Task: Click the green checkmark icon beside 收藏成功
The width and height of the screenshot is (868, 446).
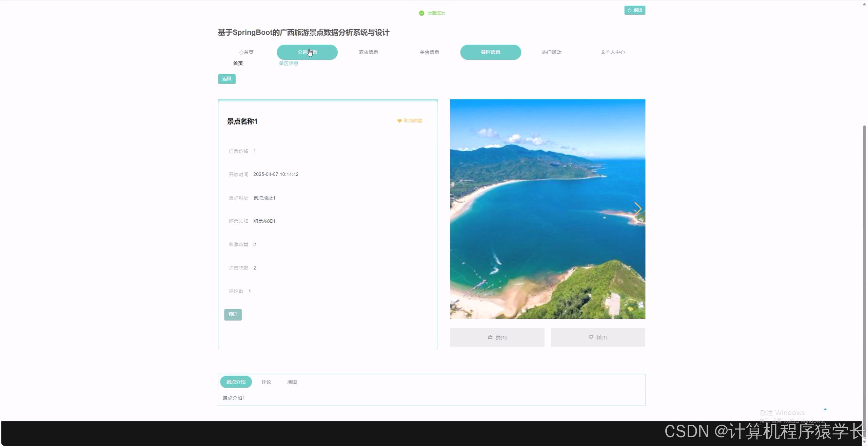Action: [421, 13]
